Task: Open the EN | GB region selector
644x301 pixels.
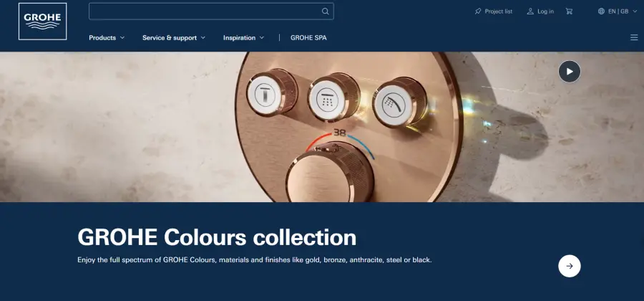Action: pos(618,11)
